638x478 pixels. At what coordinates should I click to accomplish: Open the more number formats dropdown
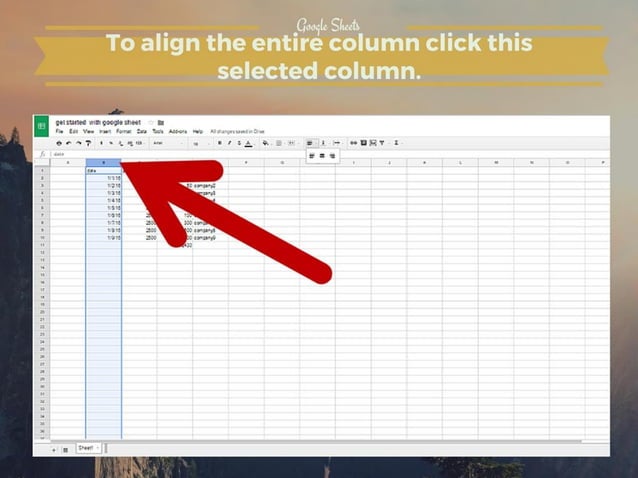pos(140,143)
